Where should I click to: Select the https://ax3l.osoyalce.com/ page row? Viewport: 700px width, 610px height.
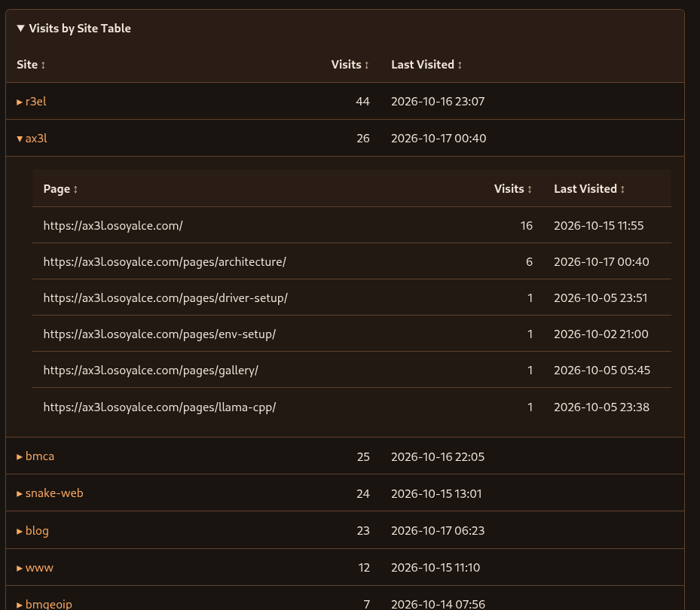coord(352,225)
